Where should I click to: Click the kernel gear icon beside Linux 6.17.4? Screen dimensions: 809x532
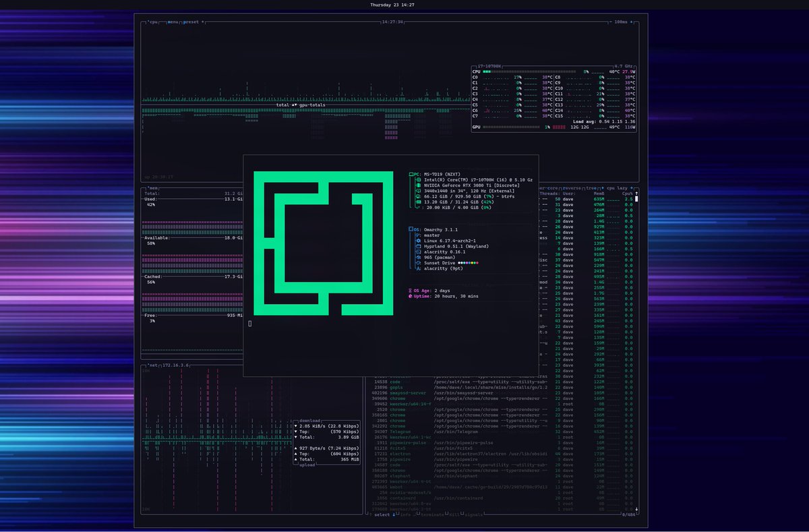point(418,241)
